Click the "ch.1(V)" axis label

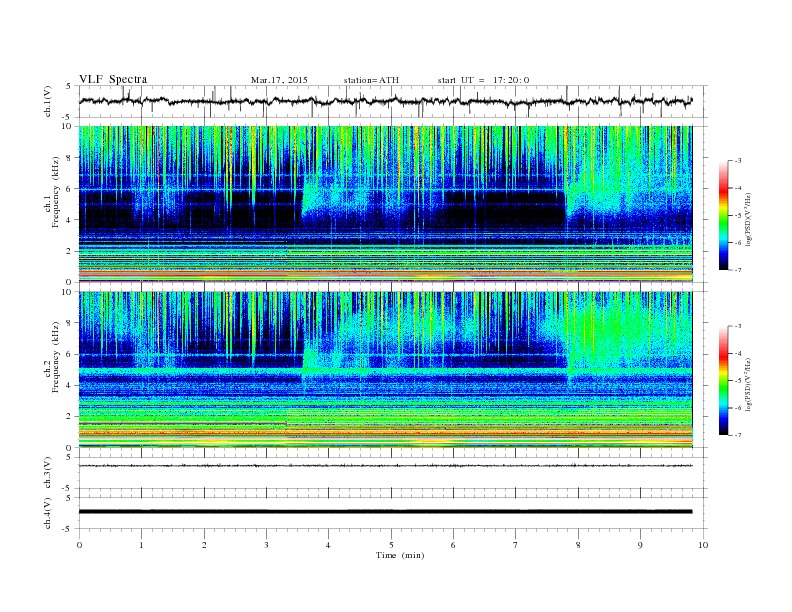tap(48, 101)
